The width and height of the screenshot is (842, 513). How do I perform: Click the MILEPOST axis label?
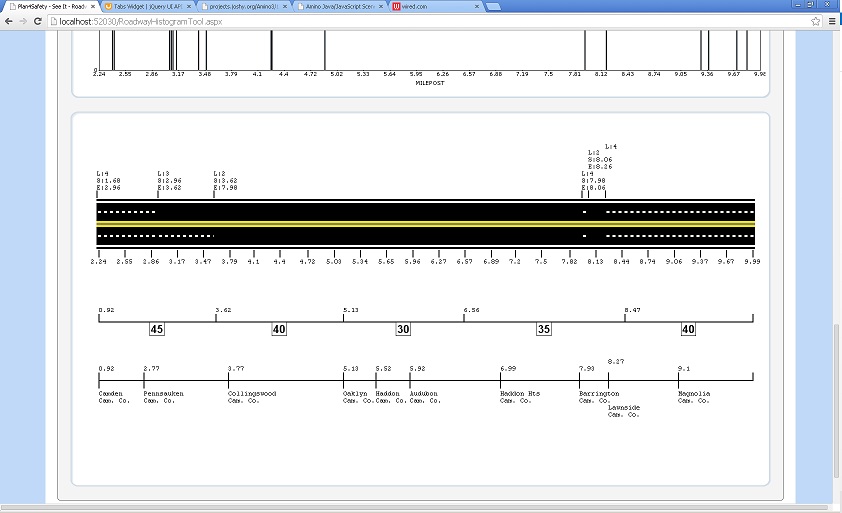click(430, 83)
